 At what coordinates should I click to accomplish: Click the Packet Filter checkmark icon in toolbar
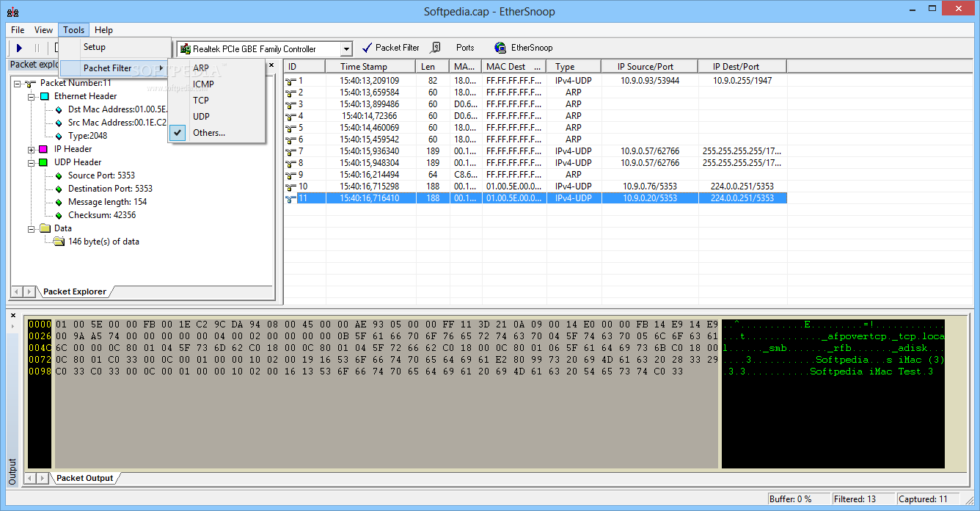tap(367, 48)
